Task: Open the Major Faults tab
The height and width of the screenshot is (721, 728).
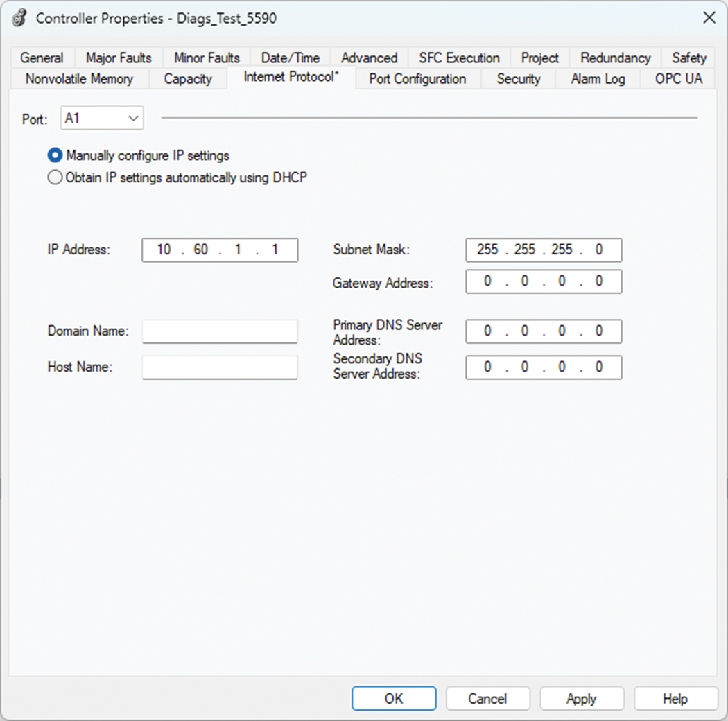Action: [119, 58]
